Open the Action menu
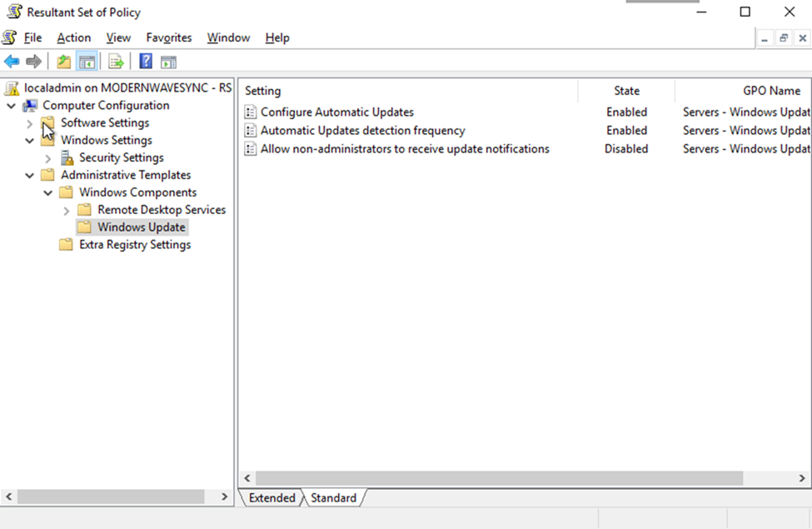Viewport: 812px width, 529px height. pyautogui.click(x=74, y=37)
